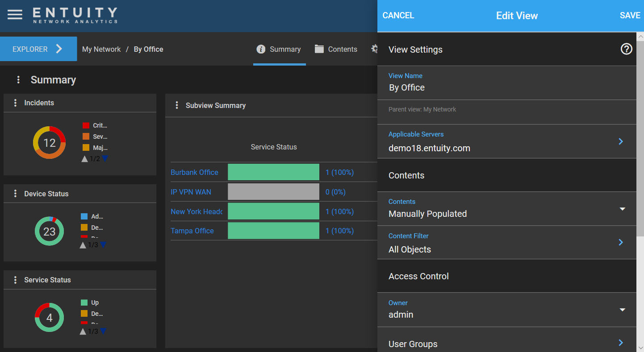Open User Groups chevron
This screenshot has width=644, height=352.
(621, 343)
